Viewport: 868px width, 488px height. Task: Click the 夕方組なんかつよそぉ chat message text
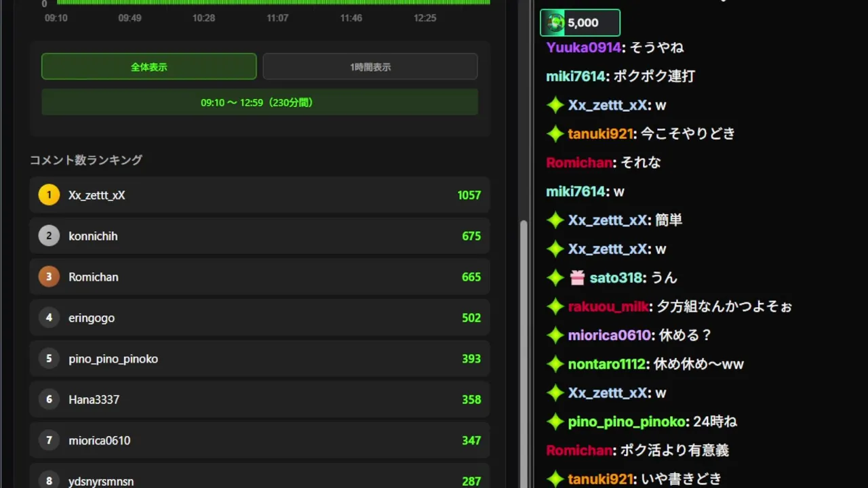pos(724,306)
